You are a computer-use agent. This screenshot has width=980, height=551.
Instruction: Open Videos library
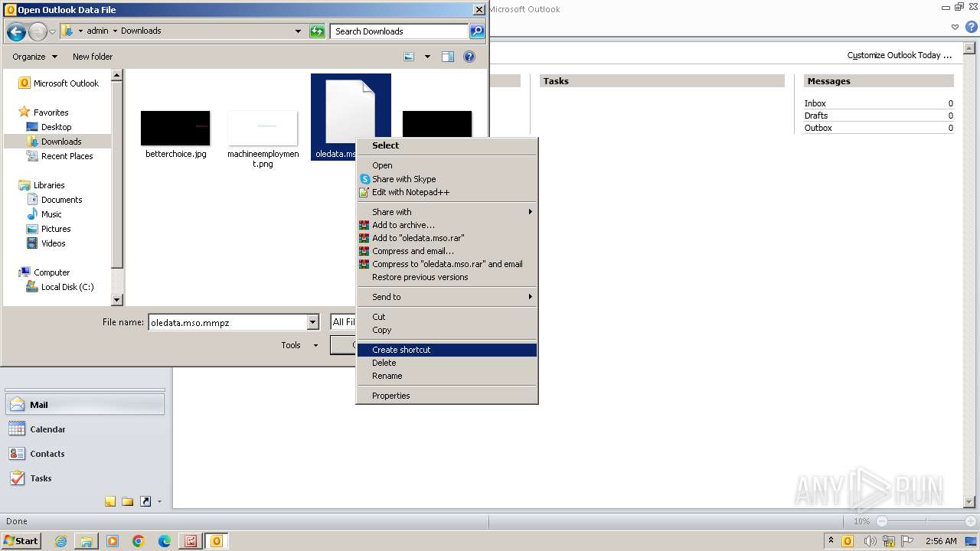pos(46,243)
